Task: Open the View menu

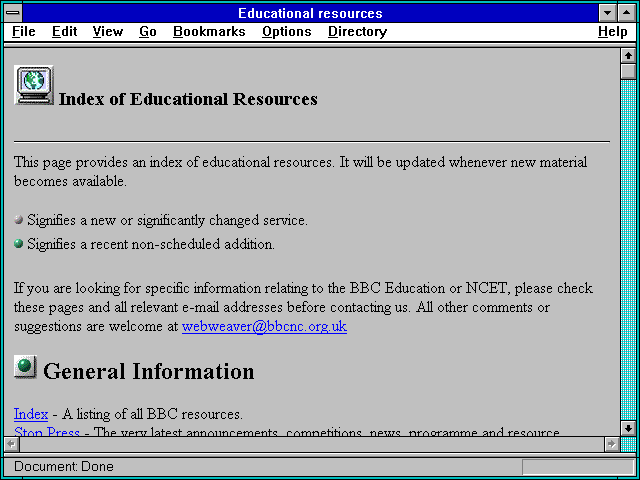Action: click(x=108, y=31)
